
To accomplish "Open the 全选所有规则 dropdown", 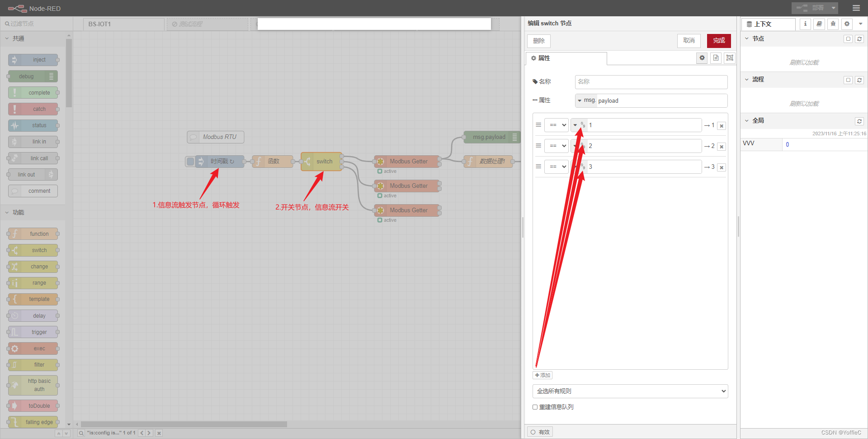I will tap(629, 391).
